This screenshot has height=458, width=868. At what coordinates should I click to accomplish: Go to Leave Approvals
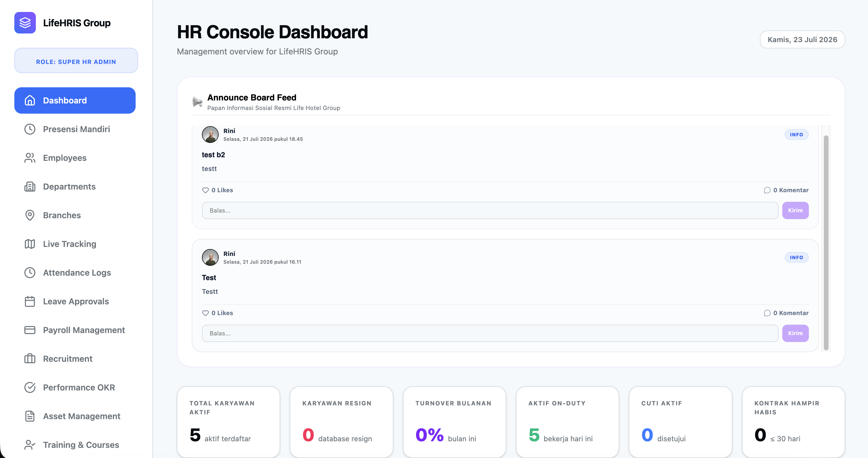pos(75,301)
